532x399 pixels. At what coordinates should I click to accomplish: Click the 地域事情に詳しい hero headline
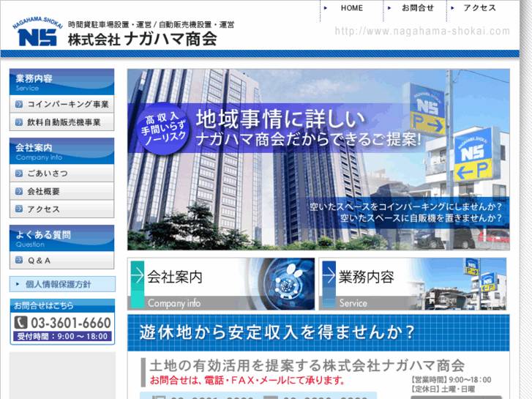pyautogui.click(x=280, y=119)
